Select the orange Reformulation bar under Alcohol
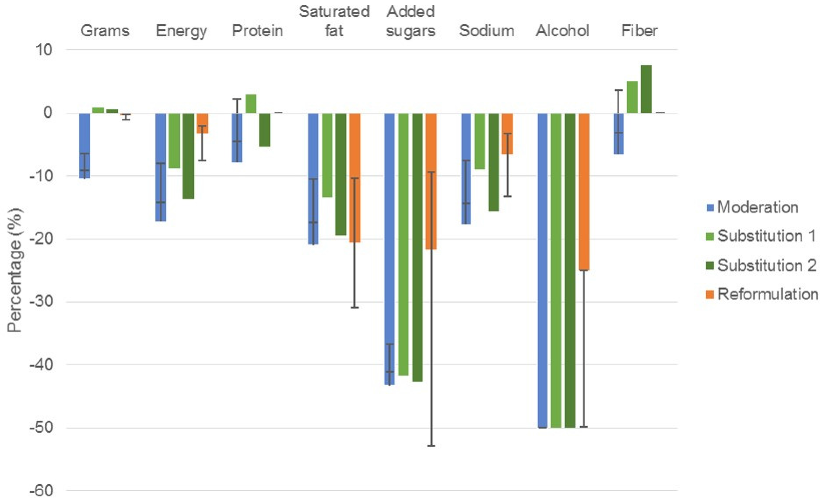This screenshot has width=825, height=504. pyautogui.click(x=584, y=192)
